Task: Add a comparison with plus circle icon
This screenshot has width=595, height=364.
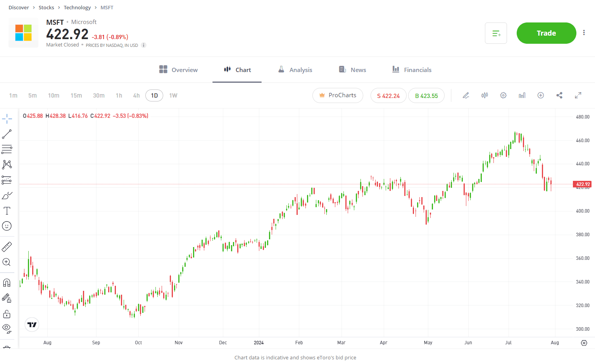Action: (x=541, y=95)
